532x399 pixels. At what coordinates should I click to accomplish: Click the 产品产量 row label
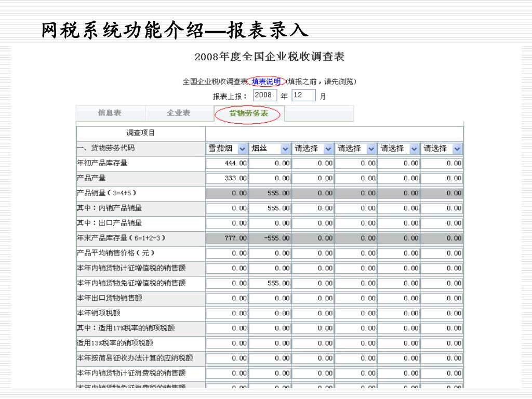91,178
